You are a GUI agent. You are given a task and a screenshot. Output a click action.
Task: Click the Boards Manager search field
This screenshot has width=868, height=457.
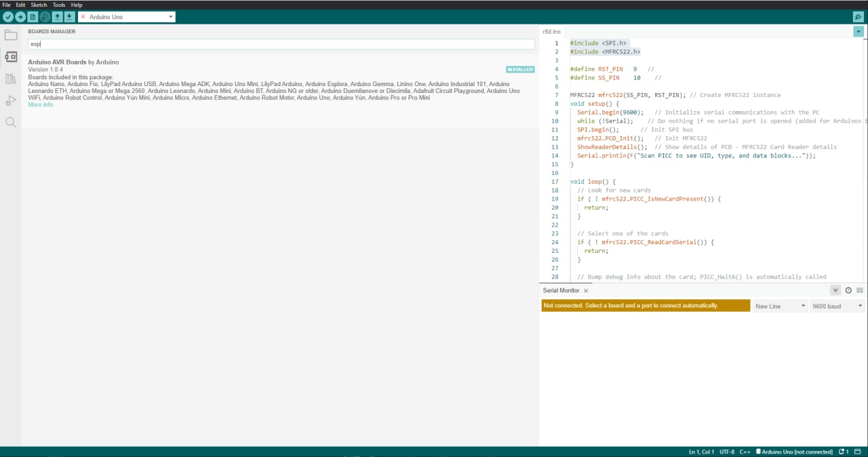[281, 44]
